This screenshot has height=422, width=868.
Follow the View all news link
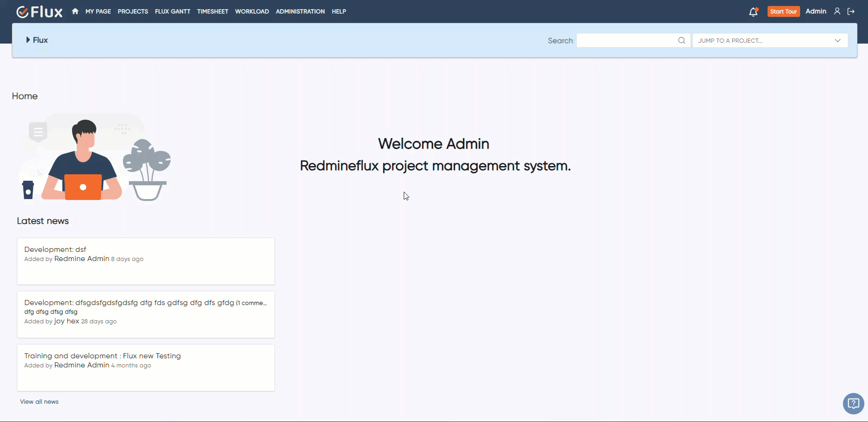[x=39, y=402]
